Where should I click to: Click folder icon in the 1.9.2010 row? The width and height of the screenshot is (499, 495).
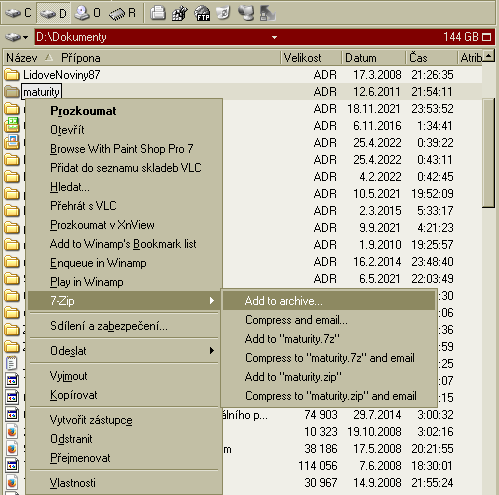point(12,245)
